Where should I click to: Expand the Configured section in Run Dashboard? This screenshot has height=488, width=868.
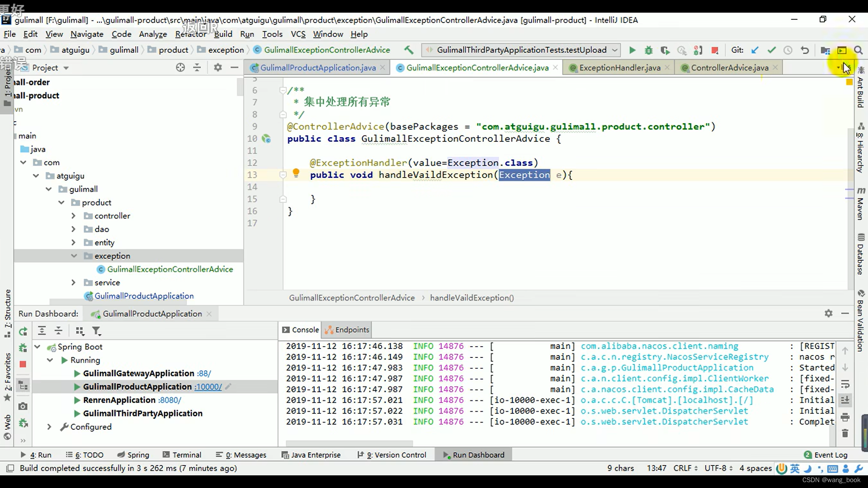(49, 427)
